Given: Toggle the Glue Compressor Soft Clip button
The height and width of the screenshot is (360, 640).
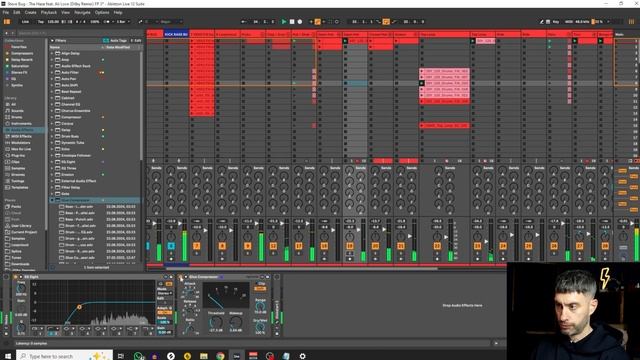Looking at the screenshot, I should point(260,288).
